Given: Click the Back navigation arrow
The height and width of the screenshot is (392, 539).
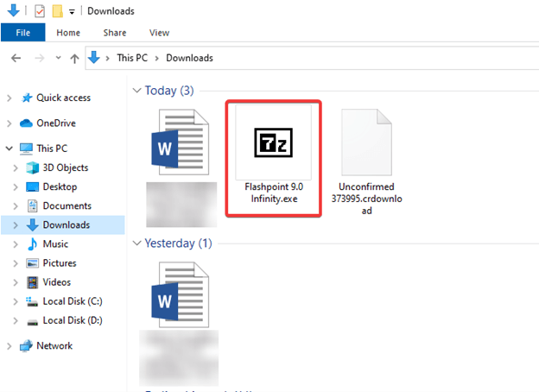Looking at the screenshot, I should pyautogui.click(x=16, y=58).
